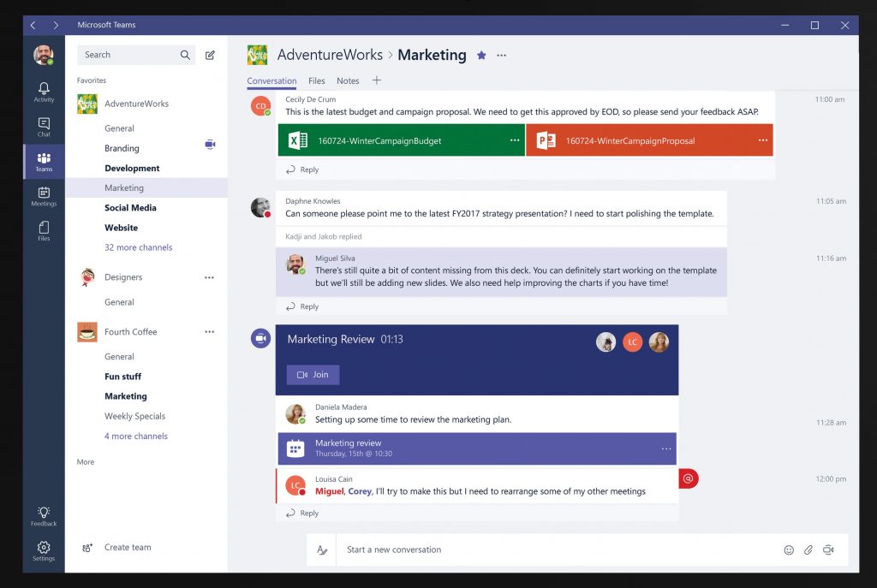Toggle the favorite star for Marketing channel
This screenshot has height=588, width=877.
coord(481,55)
